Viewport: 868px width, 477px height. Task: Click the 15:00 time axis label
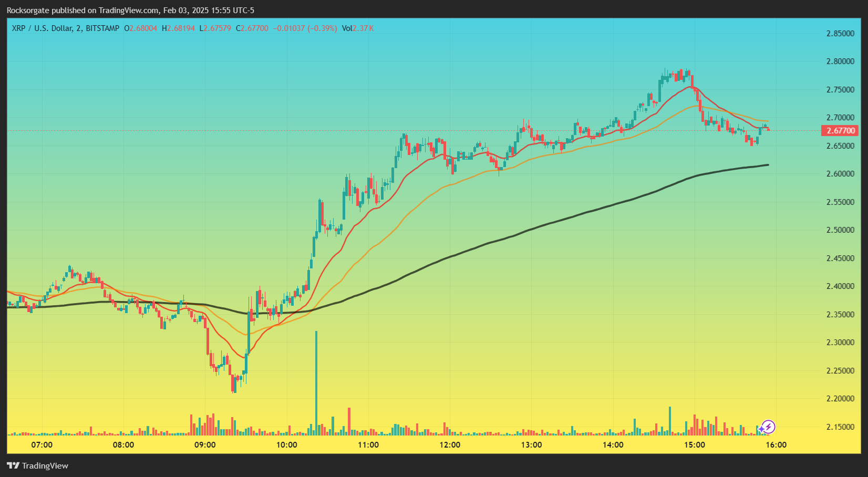695,445
